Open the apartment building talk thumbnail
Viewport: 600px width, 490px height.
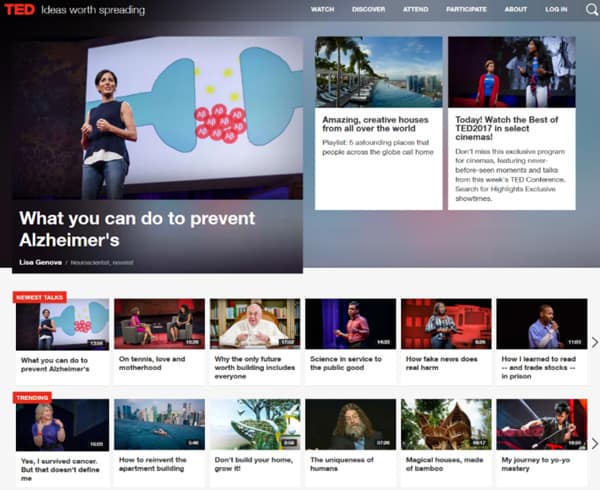click(x=159, y=424)
